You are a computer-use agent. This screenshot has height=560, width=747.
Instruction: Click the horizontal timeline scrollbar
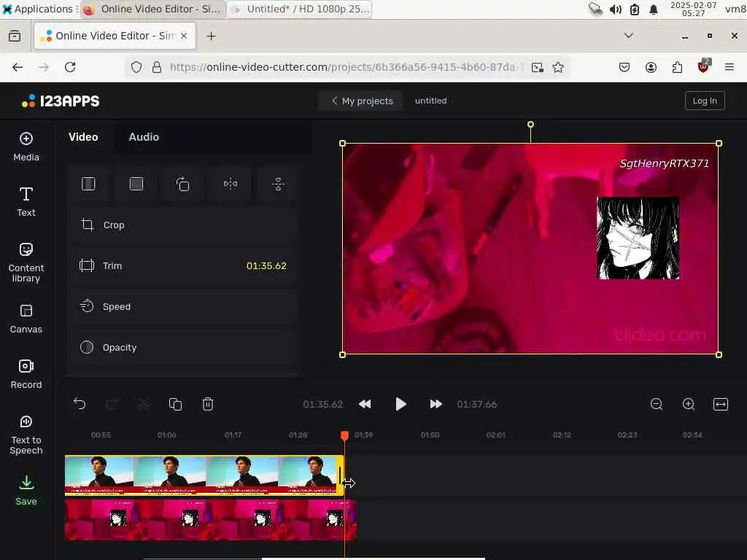pos(373,558)
